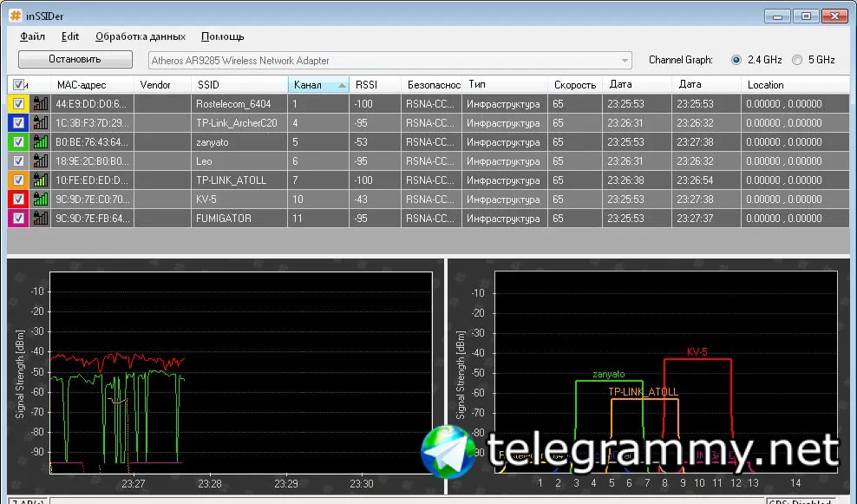
Task: Sort by the MAC-адрес column header
Action: point(92,85)
